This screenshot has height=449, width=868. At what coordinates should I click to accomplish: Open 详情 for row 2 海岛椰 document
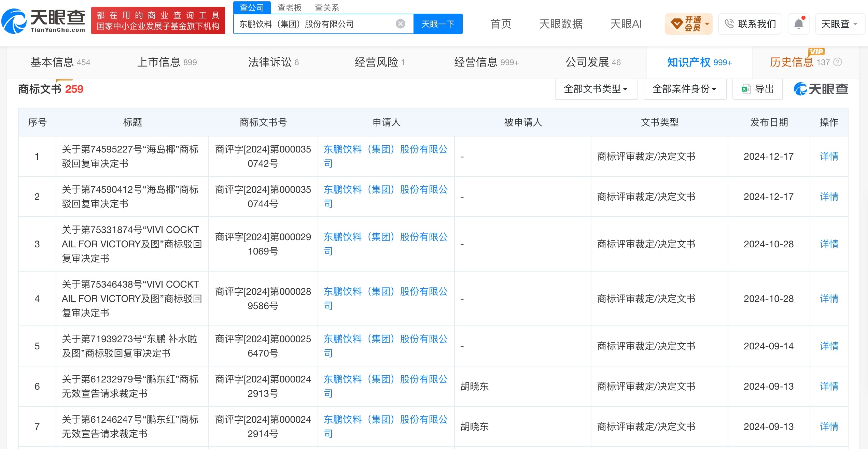click(829, 197)
